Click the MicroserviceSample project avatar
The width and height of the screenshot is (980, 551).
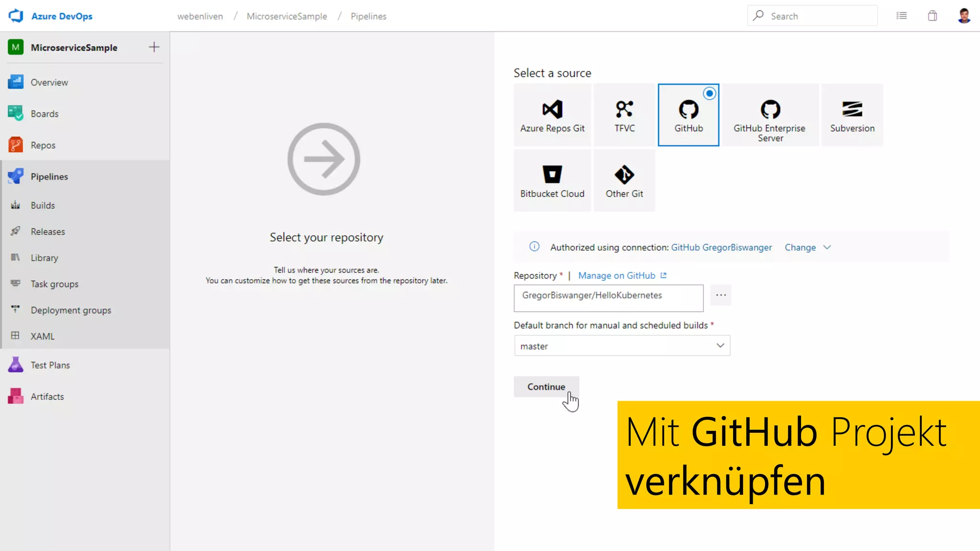pyautogui.click(x=15, y=47)
